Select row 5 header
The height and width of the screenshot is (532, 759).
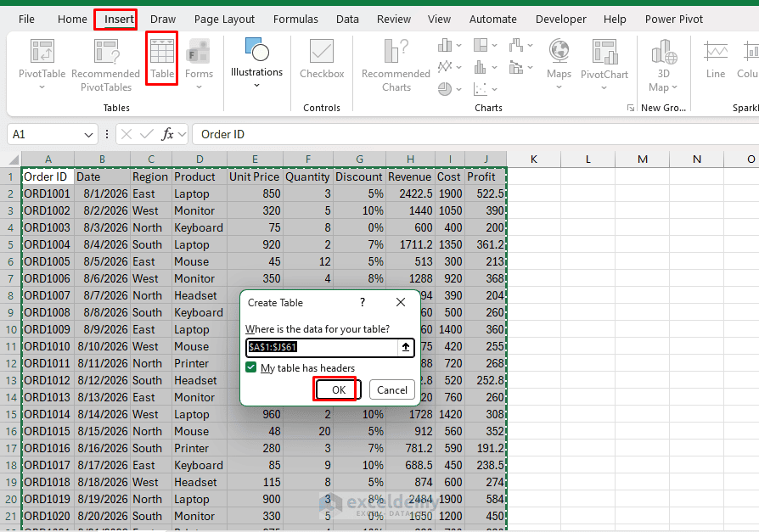(x=11, y=244)
